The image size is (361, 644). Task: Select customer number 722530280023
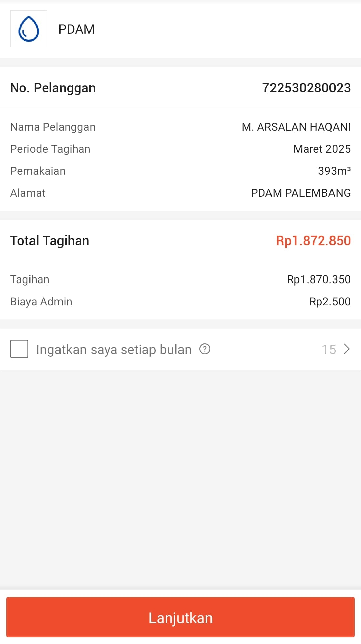[306, 88]
